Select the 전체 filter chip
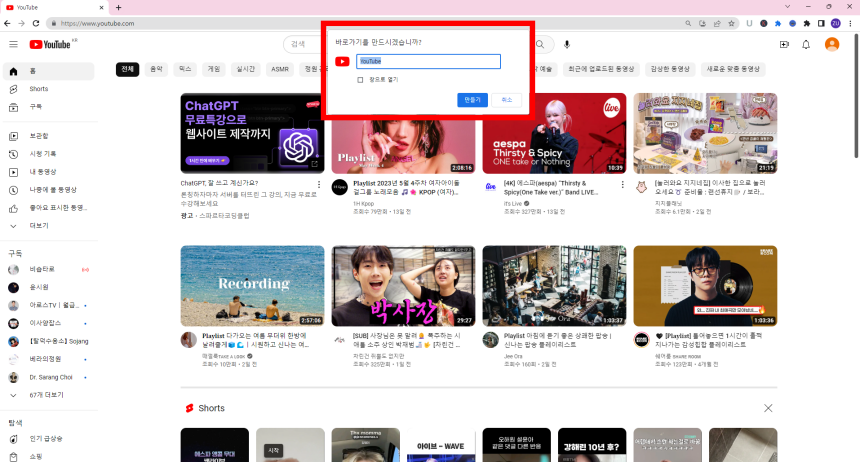This screenshot has height=462, width=860. (127, 69)
